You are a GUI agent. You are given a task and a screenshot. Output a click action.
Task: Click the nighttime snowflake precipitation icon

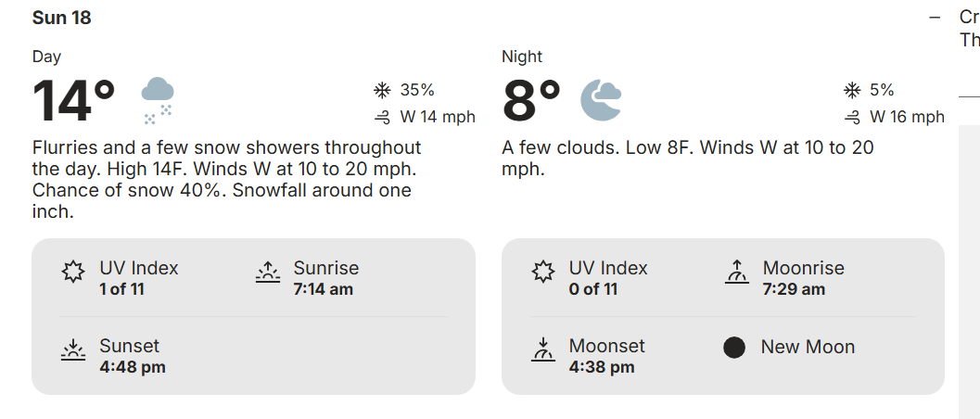[850, 90]
